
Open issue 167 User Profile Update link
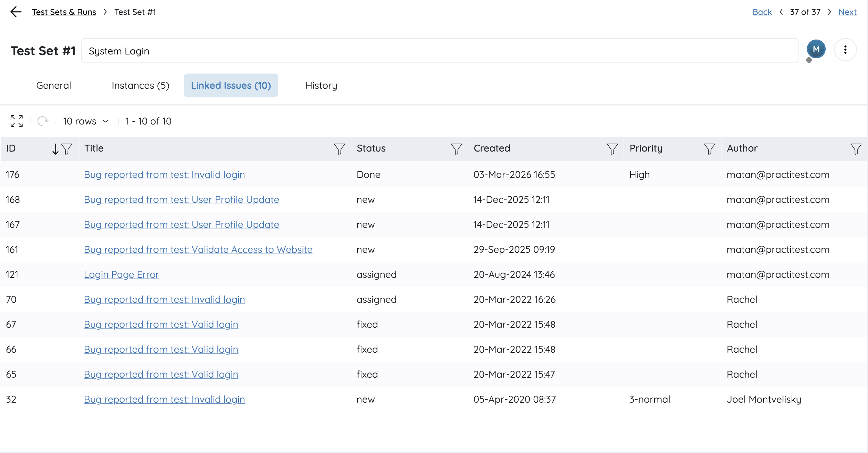pos(181,224)
